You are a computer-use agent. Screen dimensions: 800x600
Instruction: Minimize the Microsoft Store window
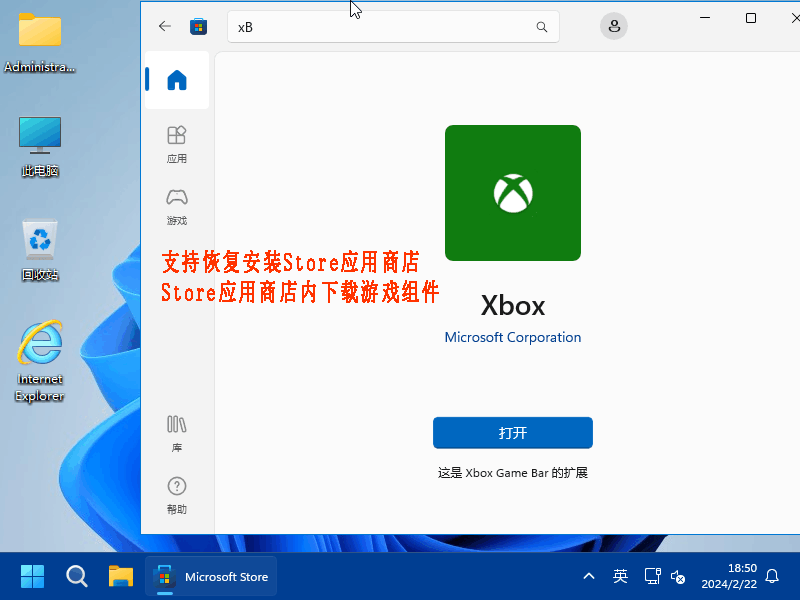(705, 18)
